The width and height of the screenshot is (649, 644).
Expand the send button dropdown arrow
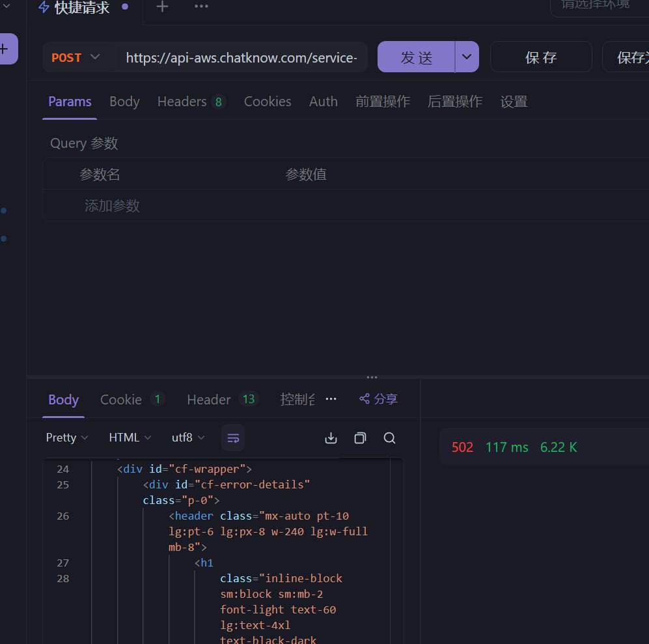click(x=466, y=57)
